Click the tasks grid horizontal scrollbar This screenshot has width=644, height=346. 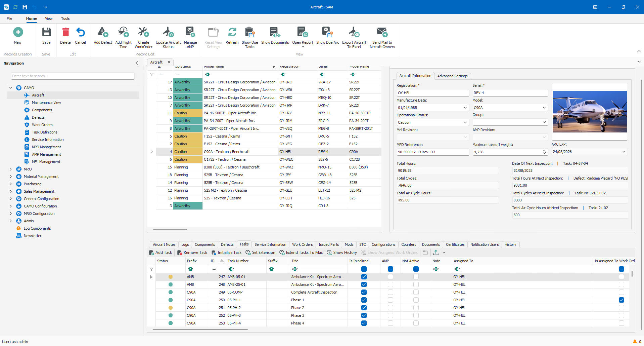[x=200, y=329]
